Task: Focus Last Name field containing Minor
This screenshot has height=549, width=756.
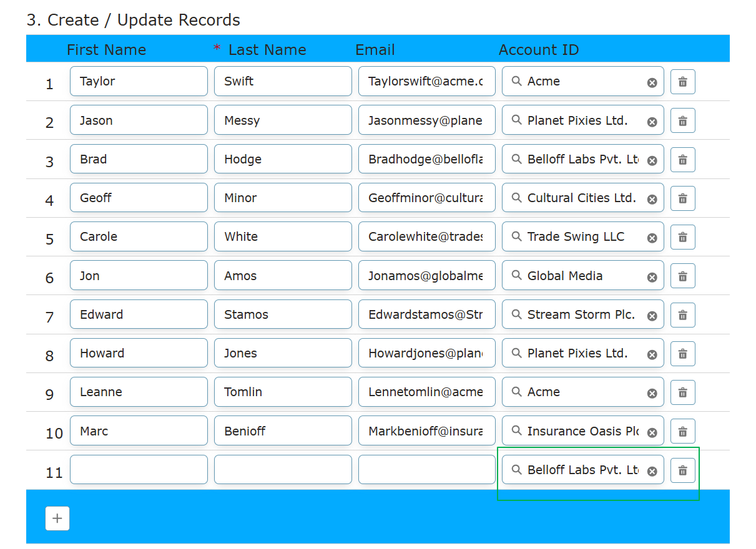Action: point(283,198)
